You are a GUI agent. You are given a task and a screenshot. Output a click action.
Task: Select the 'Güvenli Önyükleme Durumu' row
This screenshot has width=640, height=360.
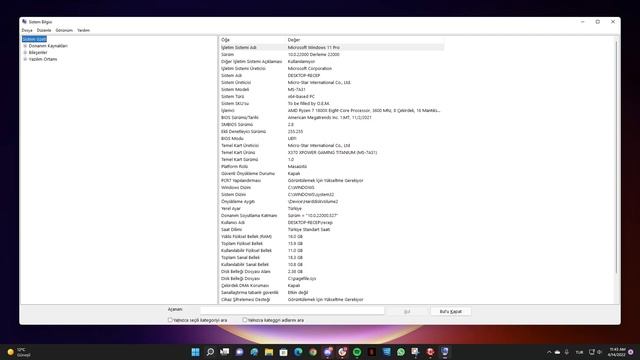click(332, 173)
